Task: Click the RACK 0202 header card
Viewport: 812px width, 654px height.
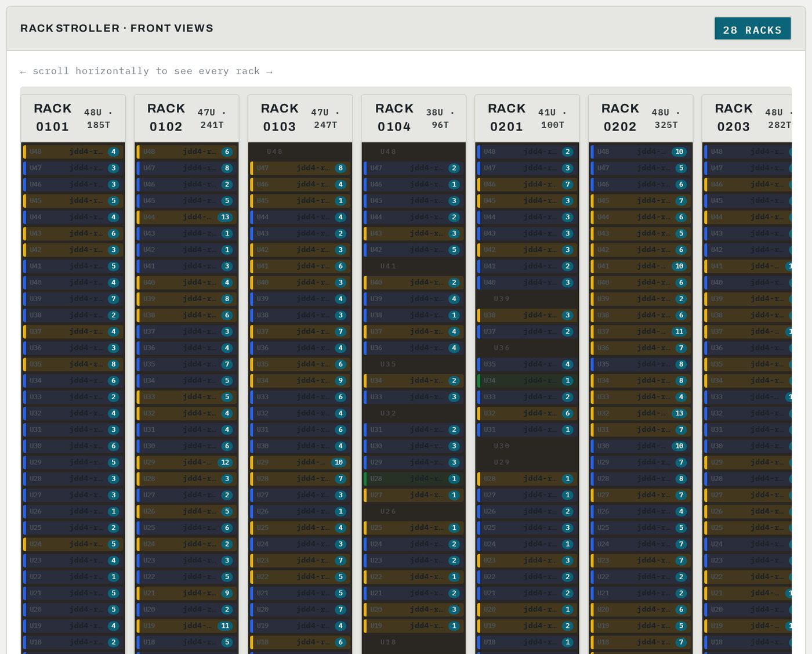Action: pos(641,118)
